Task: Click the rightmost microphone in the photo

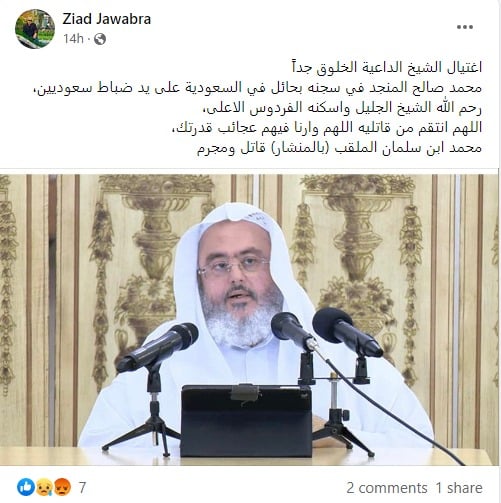Action: click(x=347, y=332)
